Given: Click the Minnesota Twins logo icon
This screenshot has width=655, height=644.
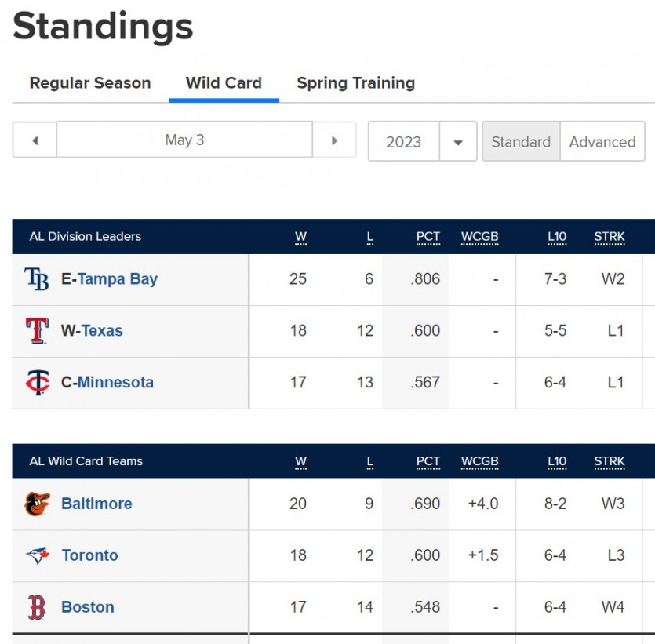Looking at the screenshot, I should 37,382.
